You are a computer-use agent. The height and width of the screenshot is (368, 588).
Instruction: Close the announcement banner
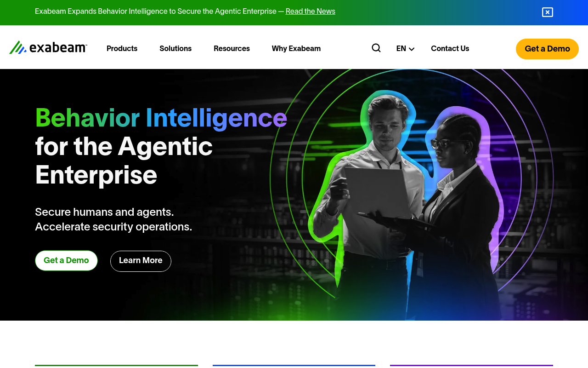pos(548,12)
